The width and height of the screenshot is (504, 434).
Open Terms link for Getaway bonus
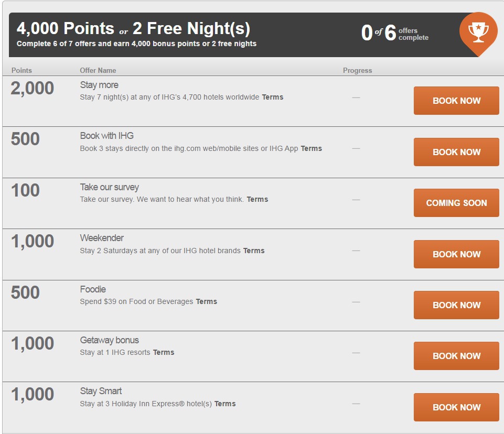(x=163, y=352)
